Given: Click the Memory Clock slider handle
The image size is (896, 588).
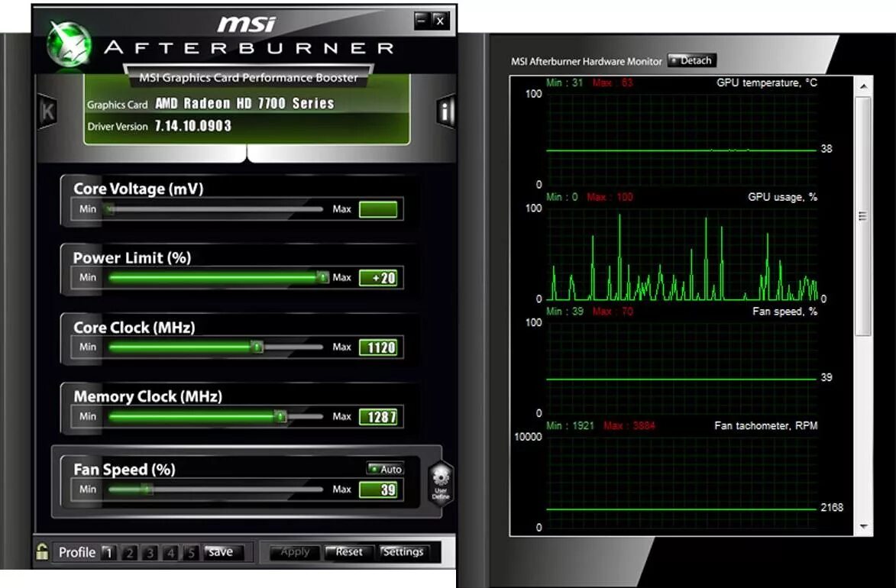Looking at the screenshot, I should tap(280, 417).
